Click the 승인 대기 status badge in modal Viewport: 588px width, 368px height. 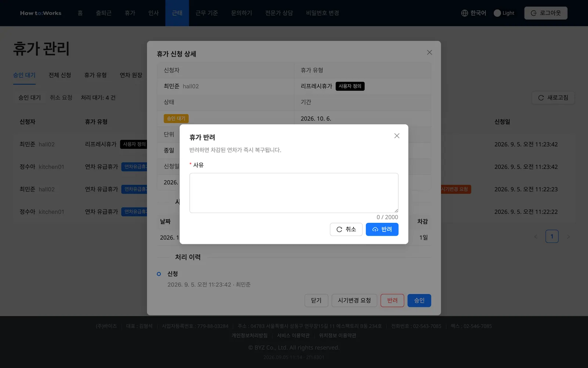[176, 118]
